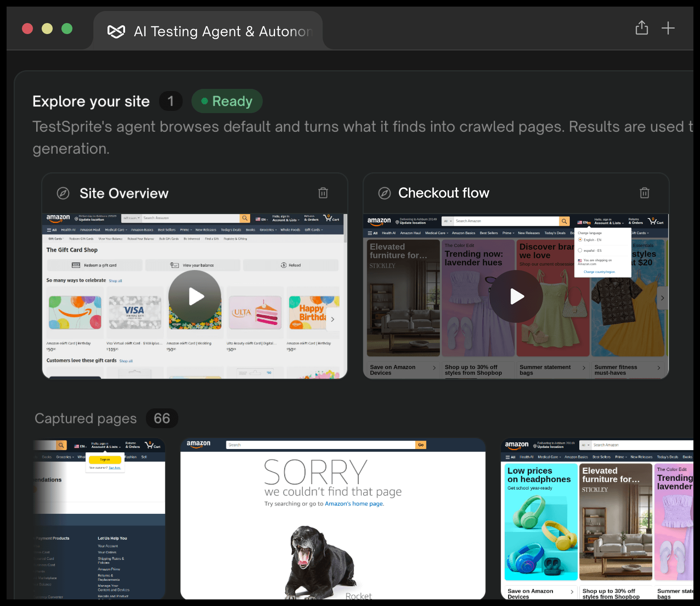Click the cart icon in first captured thumbnail
This screenshot has height=606, width=700.
153,445
